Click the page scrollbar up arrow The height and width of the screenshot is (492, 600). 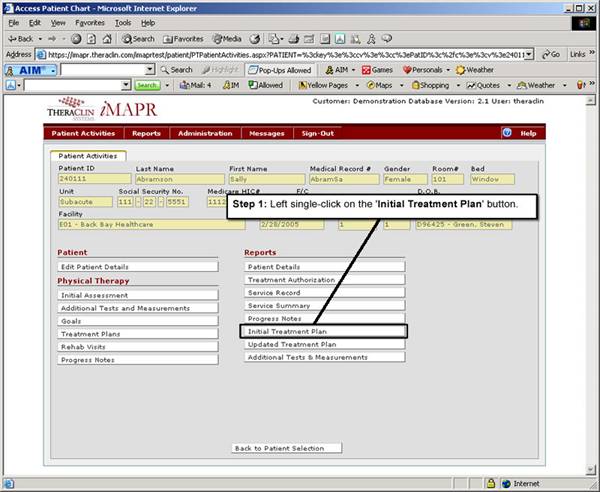591,100
